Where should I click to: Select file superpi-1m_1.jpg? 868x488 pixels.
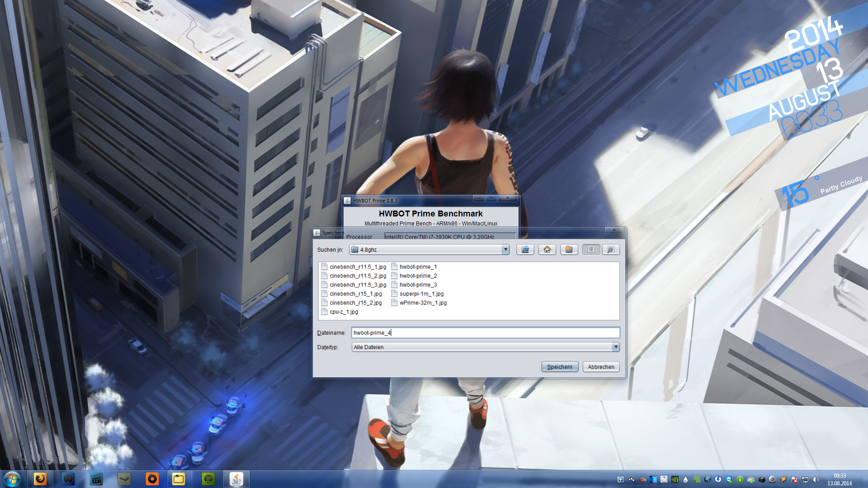click(x=418, y=294)
